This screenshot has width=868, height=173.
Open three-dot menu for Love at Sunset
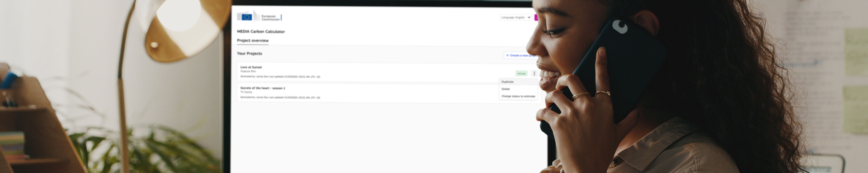[x=534, y=74]
